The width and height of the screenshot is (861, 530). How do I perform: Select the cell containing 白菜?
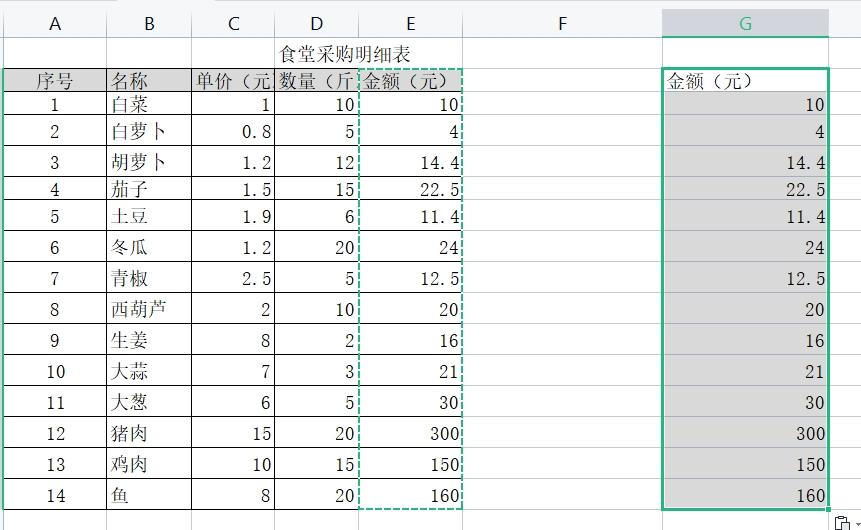pos(149,103)
